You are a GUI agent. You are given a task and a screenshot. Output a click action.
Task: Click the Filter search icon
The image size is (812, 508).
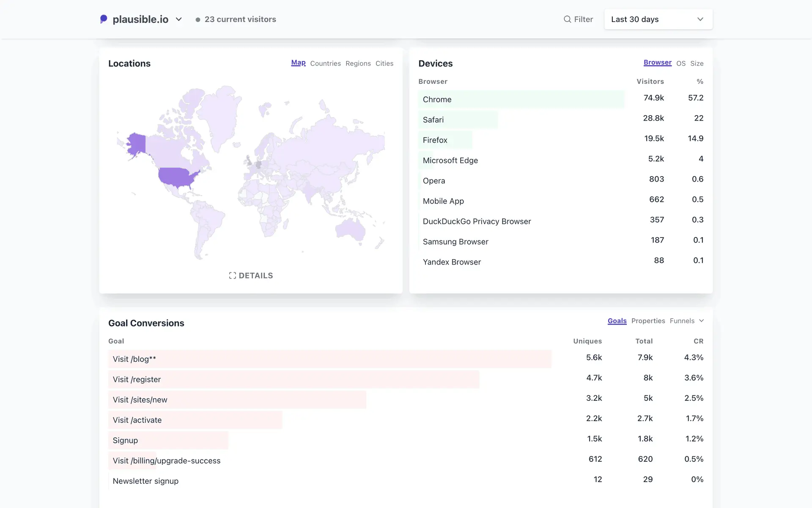point(567,19)
